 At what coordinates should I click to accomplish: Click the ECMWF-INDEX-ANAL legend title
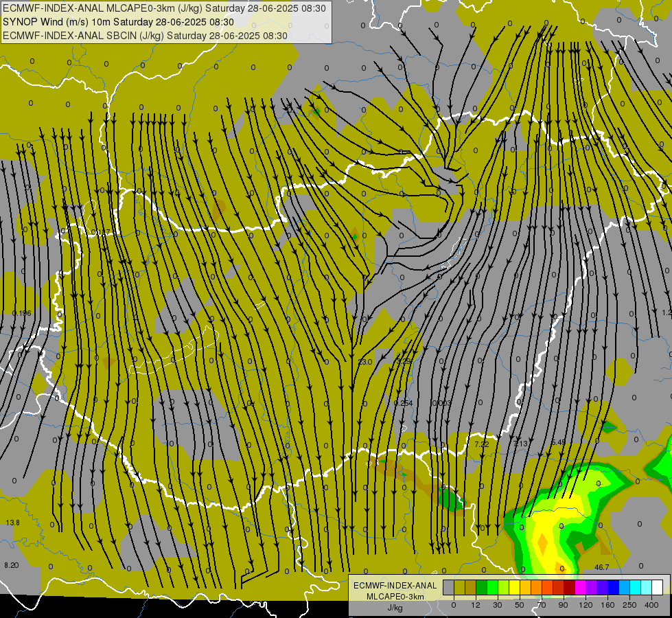point(395,586)
